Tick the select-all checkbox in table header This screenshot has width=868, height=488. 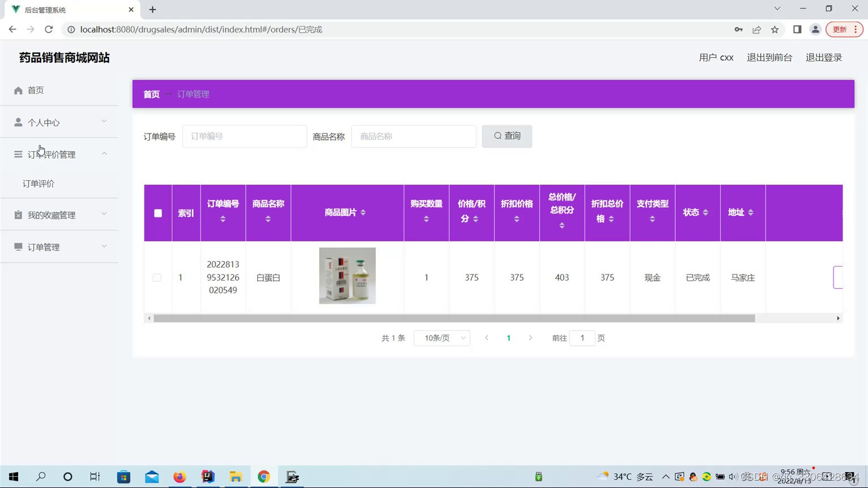(158, 213)
